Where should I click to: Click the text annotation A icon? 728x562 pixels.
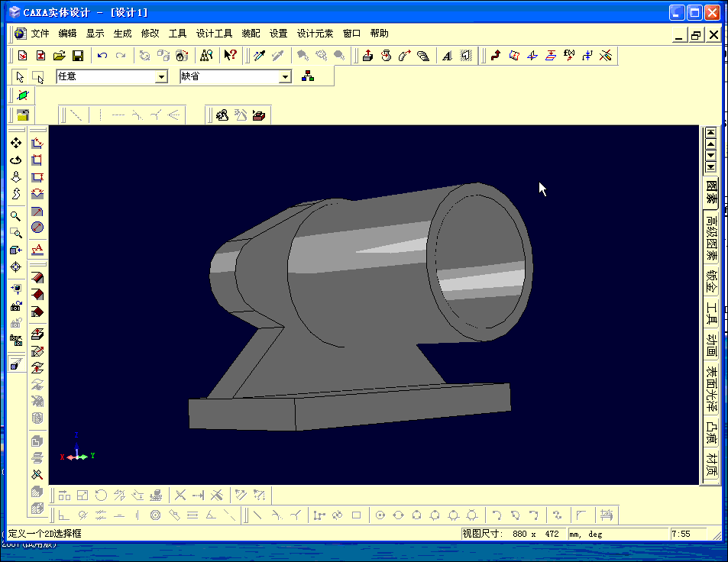[37, 250]
